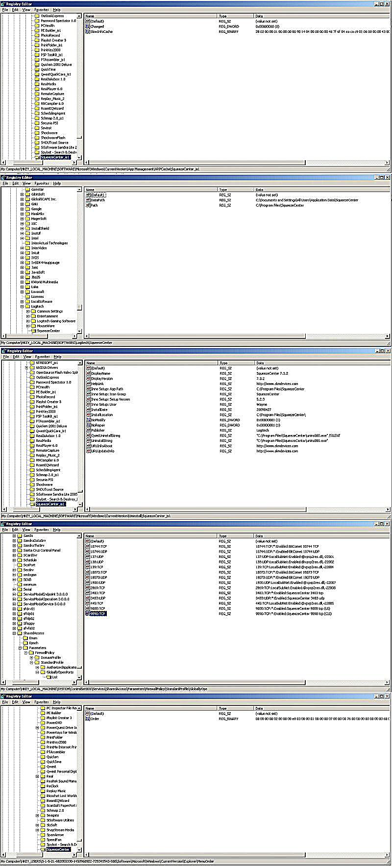Screen dimensions: 392x868
Task: Click the Google folder icon in tree
Action: pos(27,209)
